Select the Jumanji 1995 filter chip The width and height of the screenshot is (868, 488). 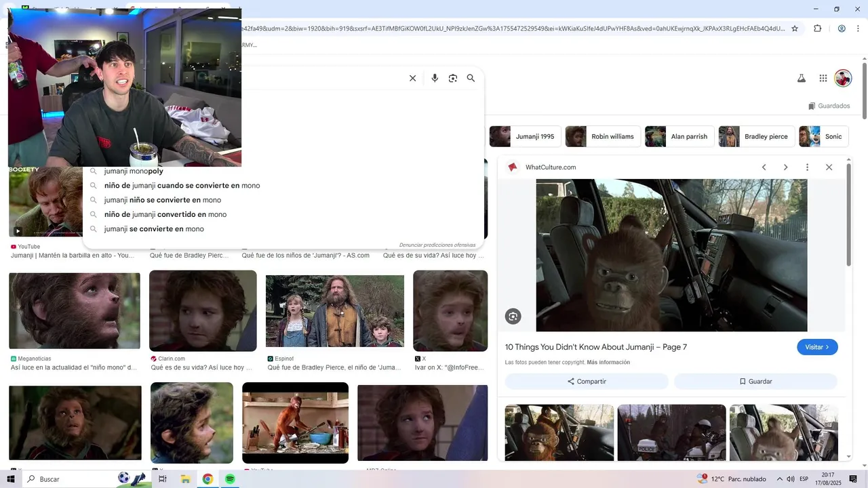click(x=526, y=136)
